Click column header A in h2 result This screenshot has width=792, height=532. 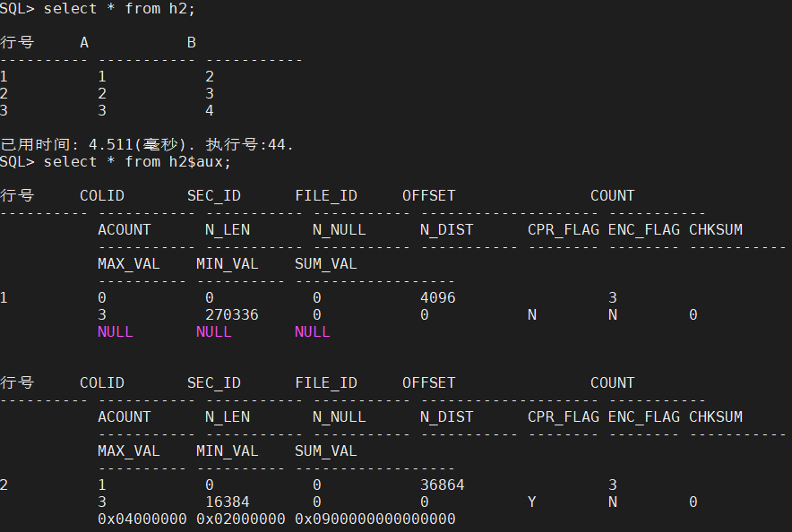click(x=84, y=42)
